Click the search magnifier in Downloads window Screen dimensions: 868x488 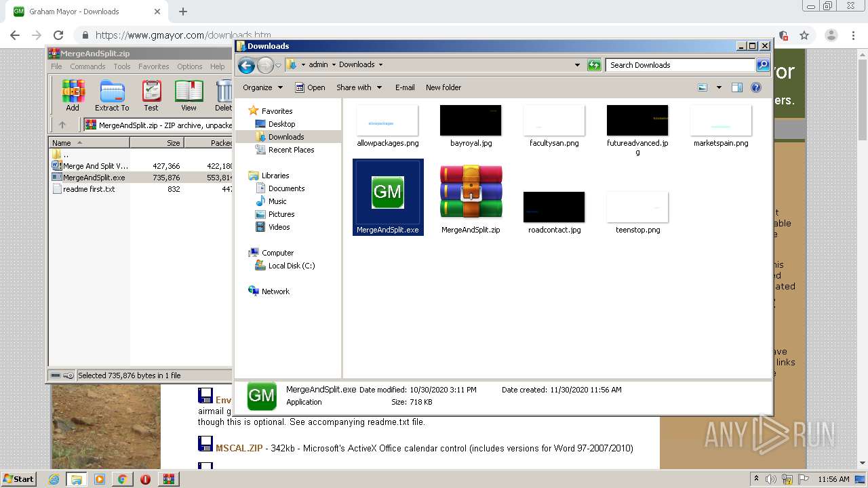click(763, 65)
